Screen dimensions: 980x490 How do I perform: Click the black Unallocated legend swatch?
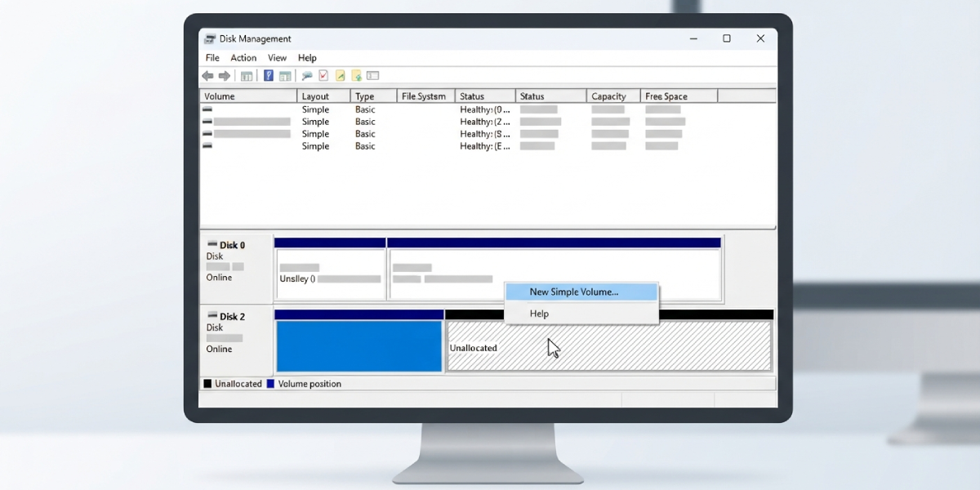(207, 384)
